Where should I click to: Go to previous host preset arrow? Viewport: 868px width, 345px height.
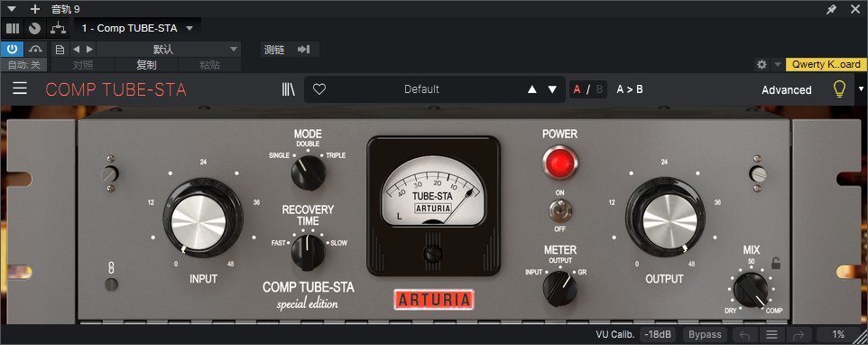coord(77,50)
